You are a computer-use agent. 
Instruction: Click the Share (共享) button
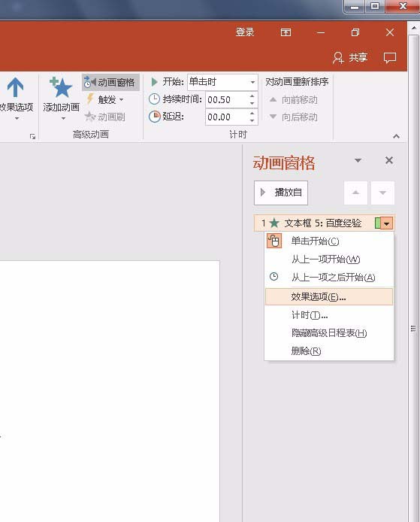pos(350,58)
